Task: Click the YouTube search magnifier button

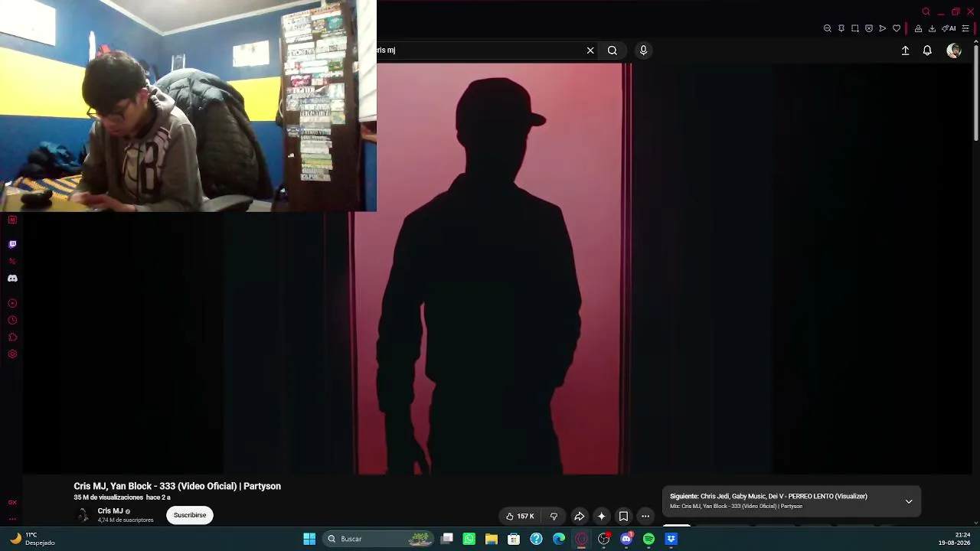Action: coord(612,51)
